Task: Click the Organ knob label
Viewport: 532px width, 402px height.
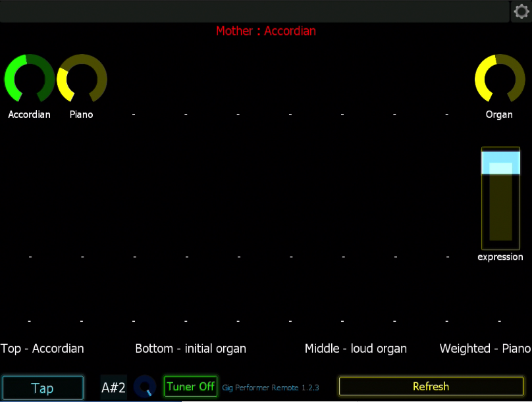Action: tap(499, 114)
